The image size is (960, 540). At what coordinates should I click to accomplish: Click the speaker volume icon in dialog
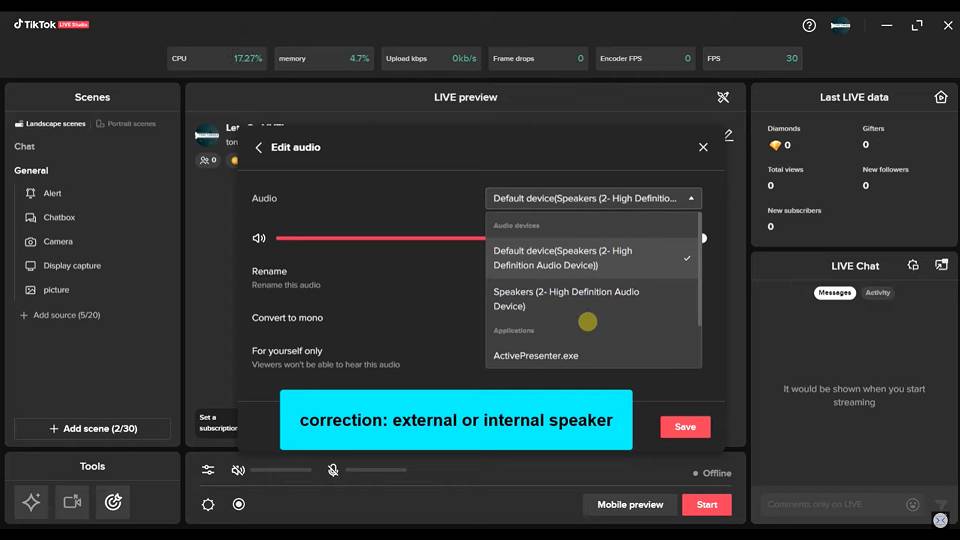pos(259,238)
